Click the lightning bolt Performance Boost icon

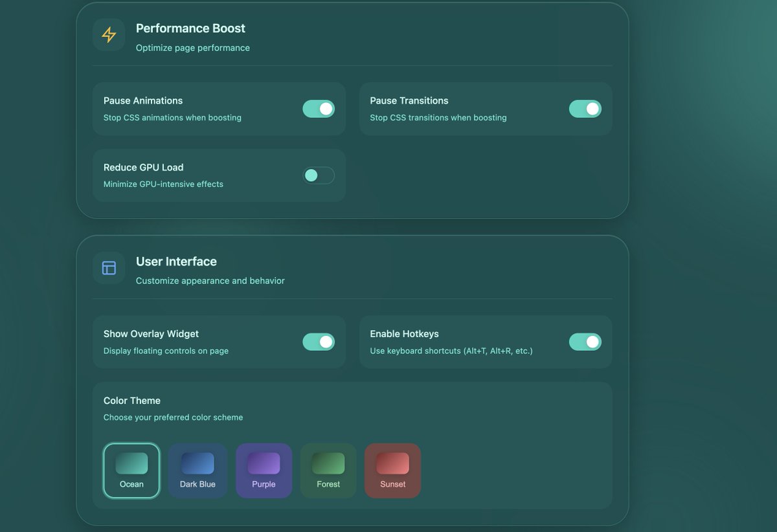(108, 34)
